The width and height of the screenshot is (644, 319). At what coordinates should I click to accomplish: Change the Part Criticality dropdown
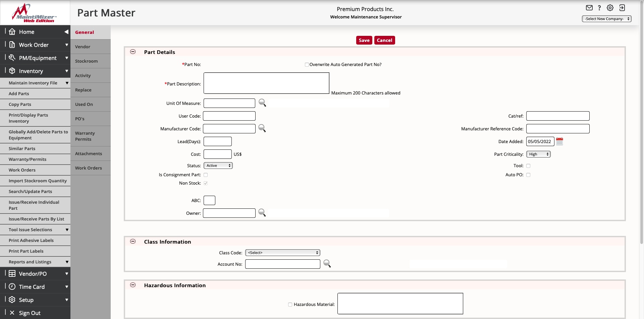point(538,154)
